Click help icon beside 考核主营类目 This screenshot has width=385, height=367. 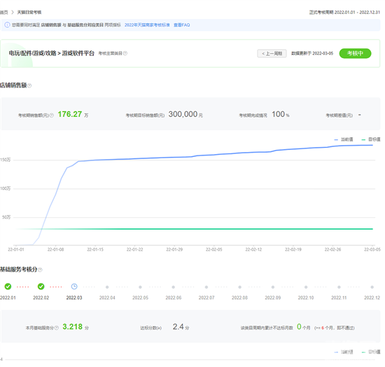point(125,53)
